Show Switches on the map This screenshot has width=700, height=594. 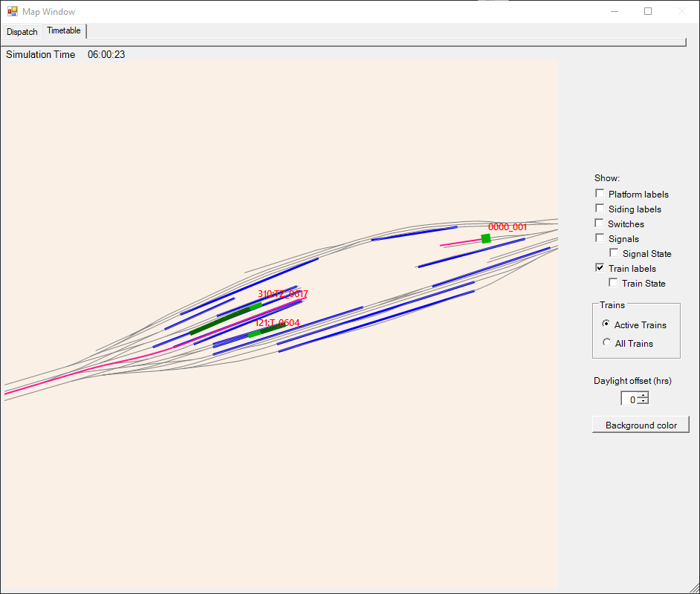tap(600, 223)
